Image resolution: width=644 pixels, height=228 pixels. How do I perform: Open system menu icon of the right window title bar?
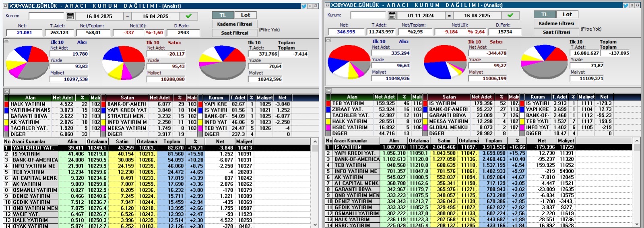click(x=327, y=5)
